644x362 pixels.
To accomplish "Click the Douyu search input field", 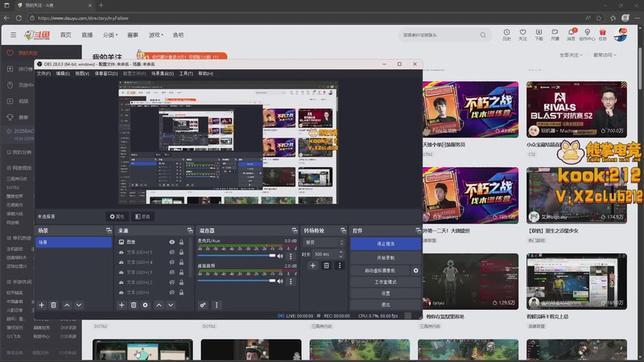I will click(x=439, y=35).
